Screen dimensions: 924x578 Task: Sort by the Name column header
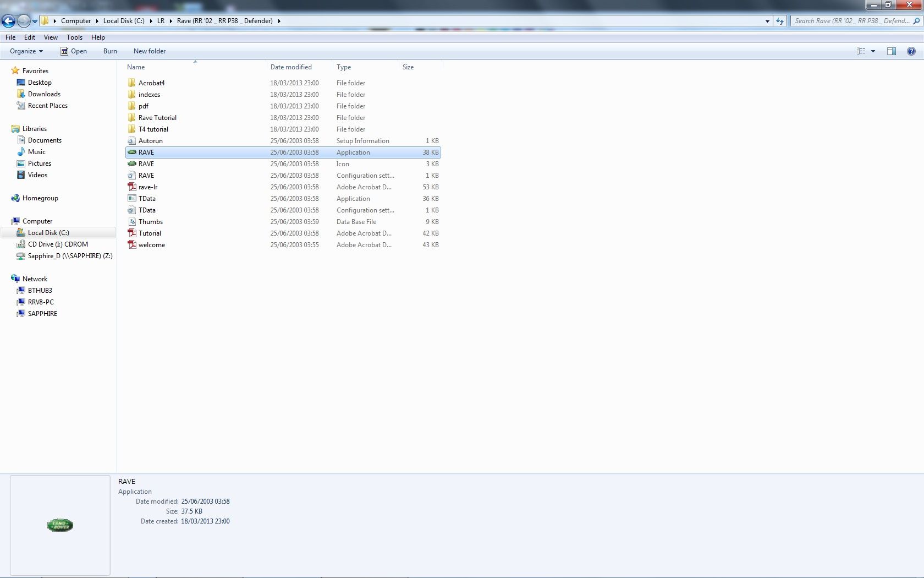point(196,67)
